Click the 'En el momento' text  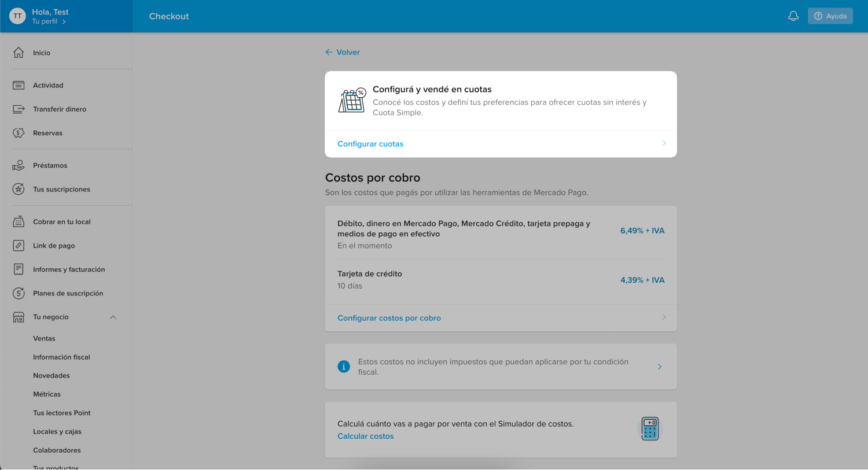click(x=365, y=246)
